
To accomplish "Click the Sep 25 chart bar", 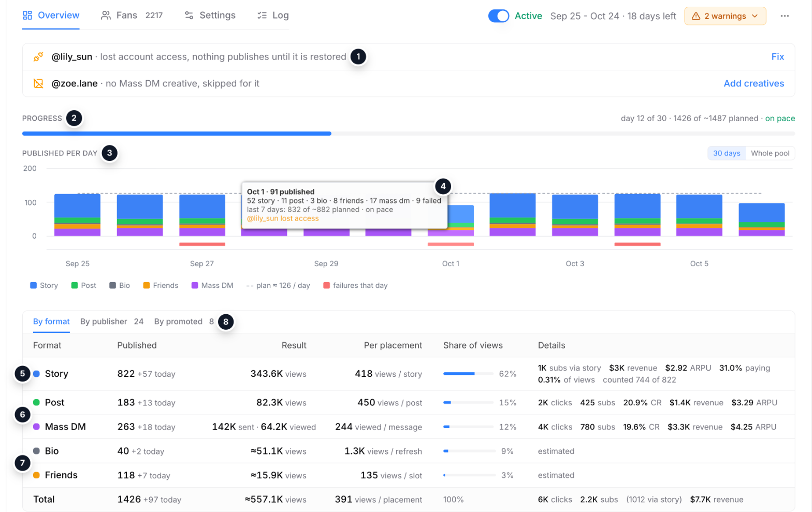I will [77, 215].
